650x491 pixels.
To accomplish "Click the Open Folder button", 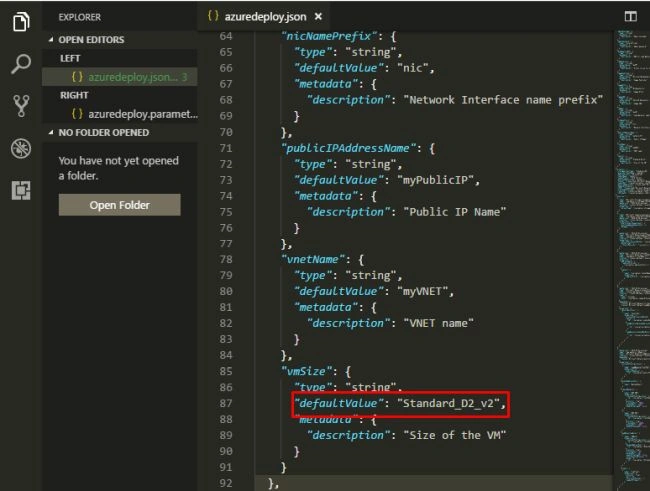I will [x=119, y=205].
